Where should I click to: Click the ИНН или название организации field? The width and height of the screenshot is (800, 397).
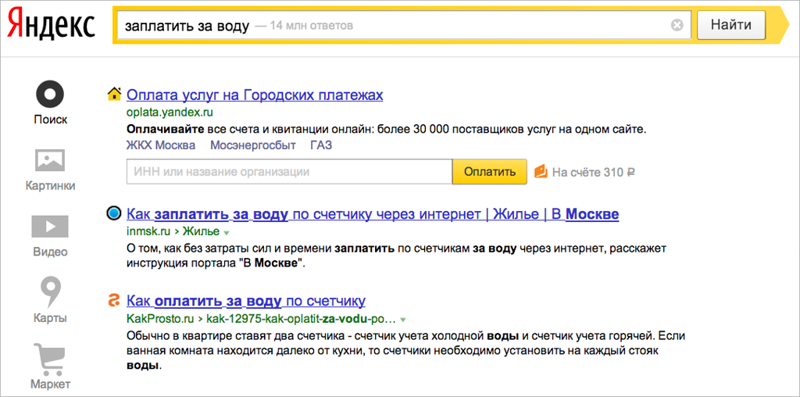coord(289,172)
